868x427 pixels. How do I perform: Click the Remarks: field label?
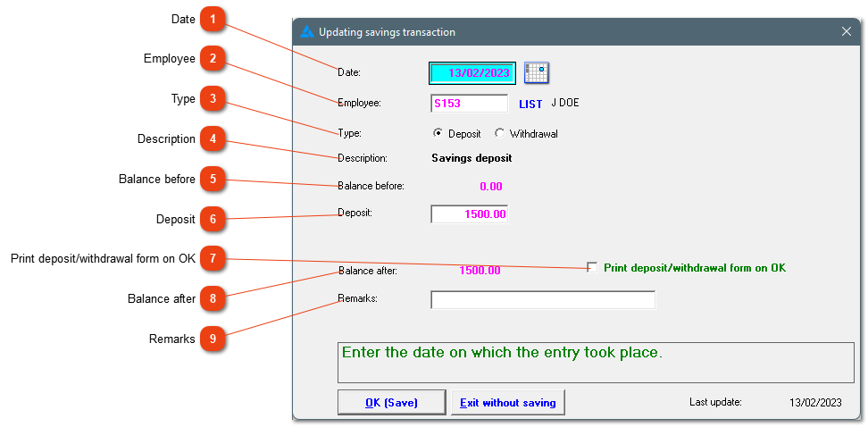pyautogui.click(x=357, y=298)
